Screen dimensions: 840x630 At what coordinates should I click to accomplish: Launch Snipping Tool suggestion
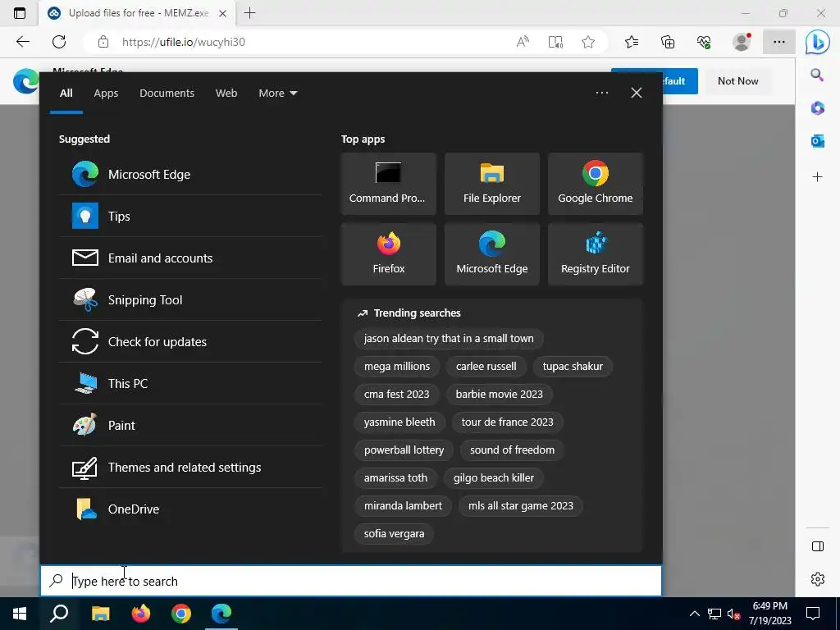click(x=190, y=299)
